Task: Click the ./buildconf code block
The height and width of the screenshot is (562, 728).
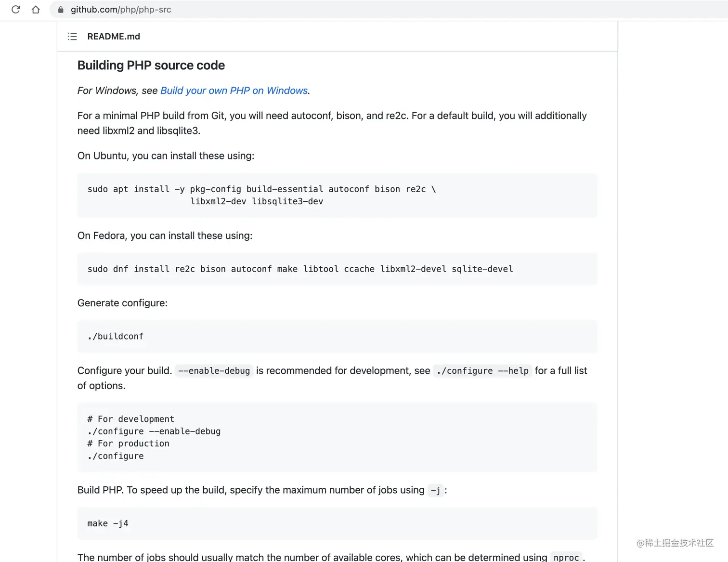Action: (x=337, y=336)
